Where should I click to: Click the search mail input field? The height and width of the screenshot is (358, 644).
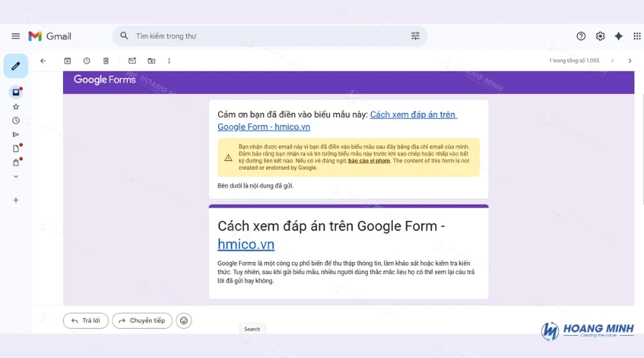[271, 37]
